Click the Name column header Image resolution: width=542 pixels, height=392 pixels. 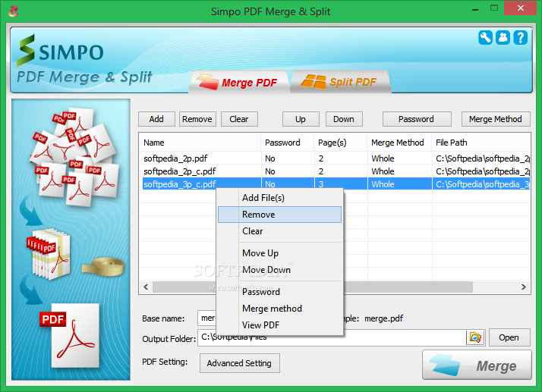click(x=200, y=143)
